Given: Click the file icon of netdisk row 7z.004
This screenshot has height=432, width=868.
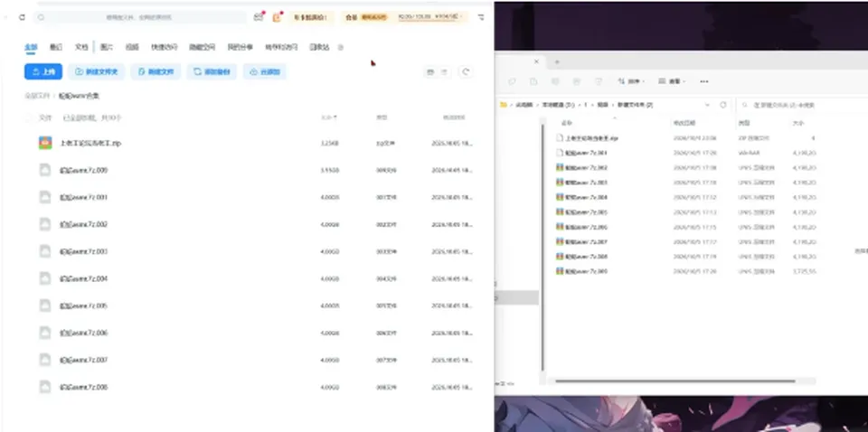Looking at the screenshot, I should (x=45, y=278).
